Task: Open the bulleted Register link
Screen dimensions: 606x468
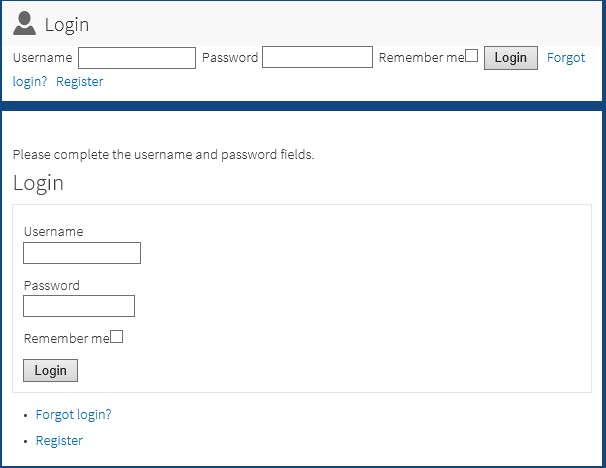Action: point(59,441)
